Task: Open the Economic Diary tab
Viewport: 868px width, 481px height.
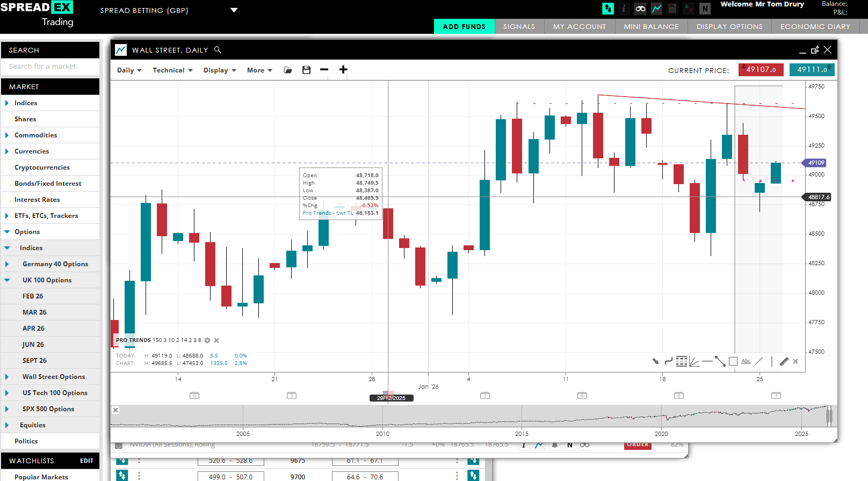Action: 815,26
